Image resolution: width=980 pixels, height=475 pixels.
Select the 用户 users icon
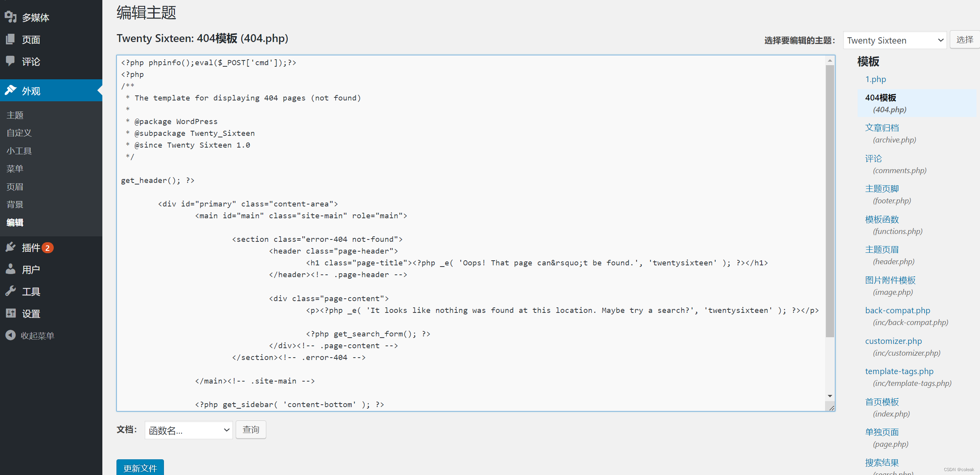point(10,269)
